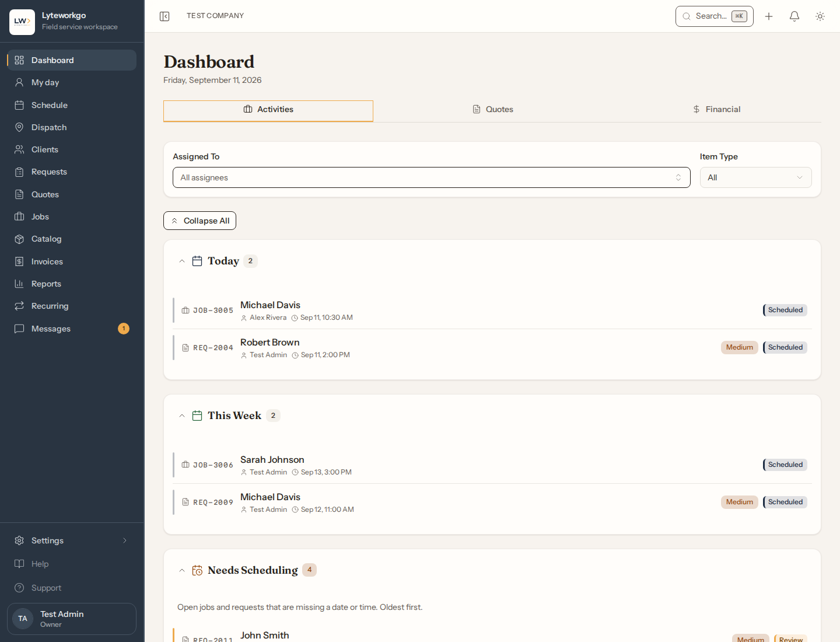Collapse the Today section chevron
The image size is (840, 642).
[x=182, y=261]
